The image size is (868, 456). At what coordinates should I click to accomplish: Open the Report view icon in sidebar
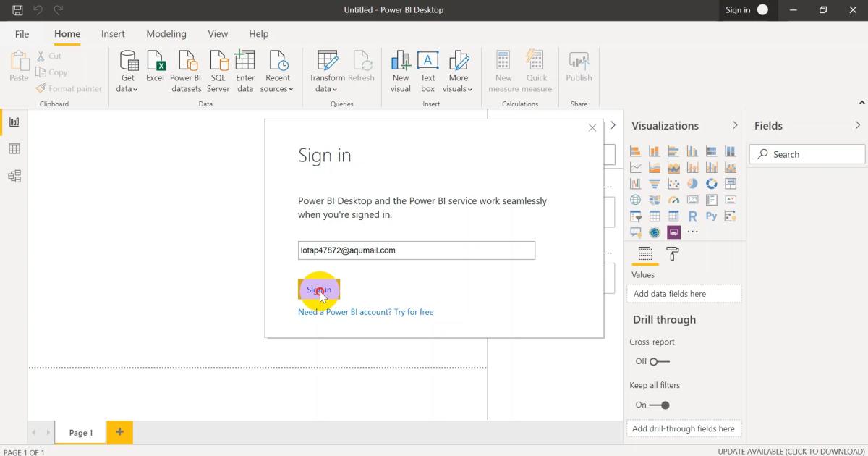tap(14, 122)
